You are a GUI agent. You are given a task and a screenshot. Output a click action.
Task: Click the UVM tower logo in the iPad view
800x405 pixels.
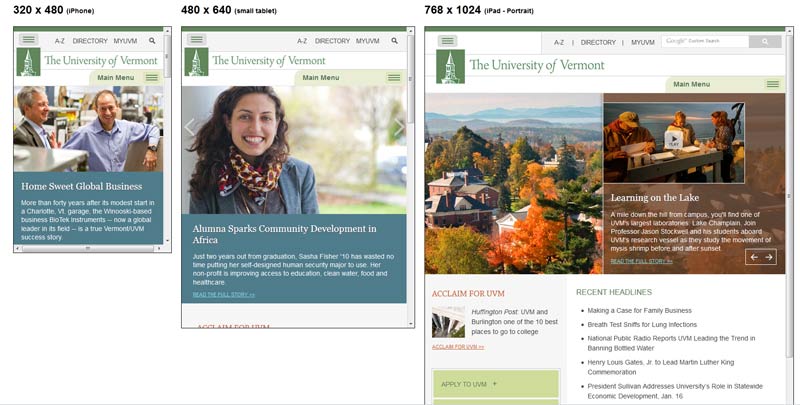(450, 66)
